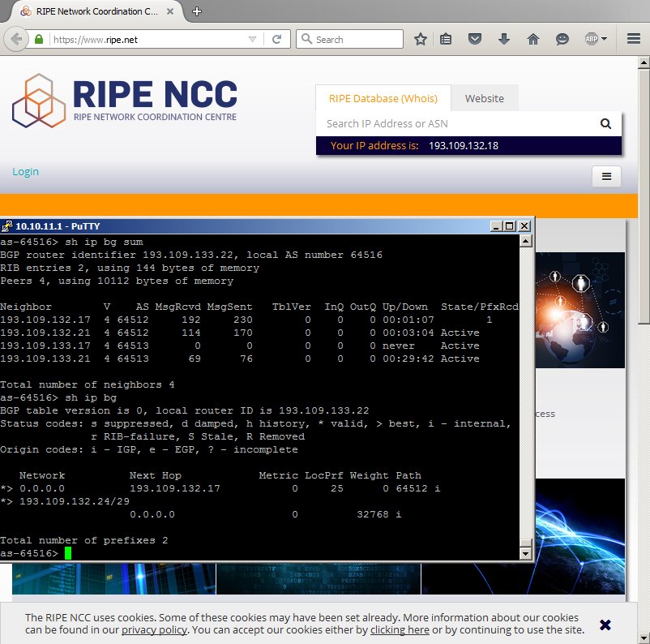This screenshot has height=644, width=650.
Task: Reload the page with the refresh icon
Action: 276,39
